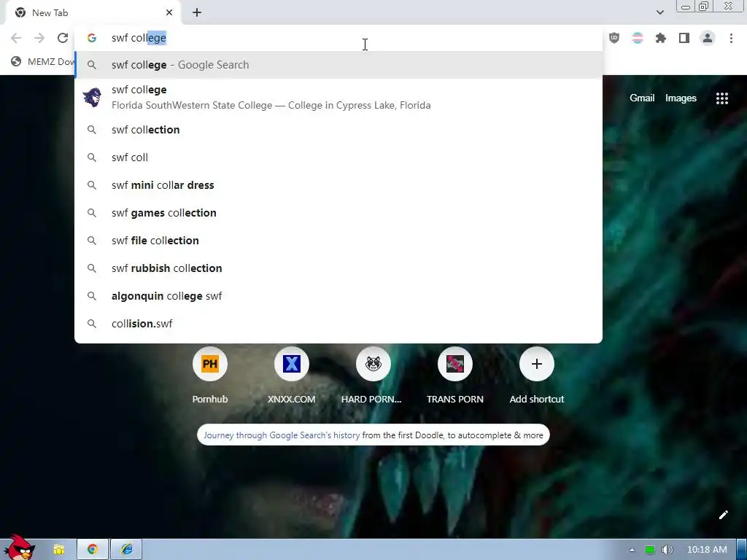The height and width of the screenshot is (560, 747).
Task: Click the Show desktop strip
Action: tap(742, 550)
